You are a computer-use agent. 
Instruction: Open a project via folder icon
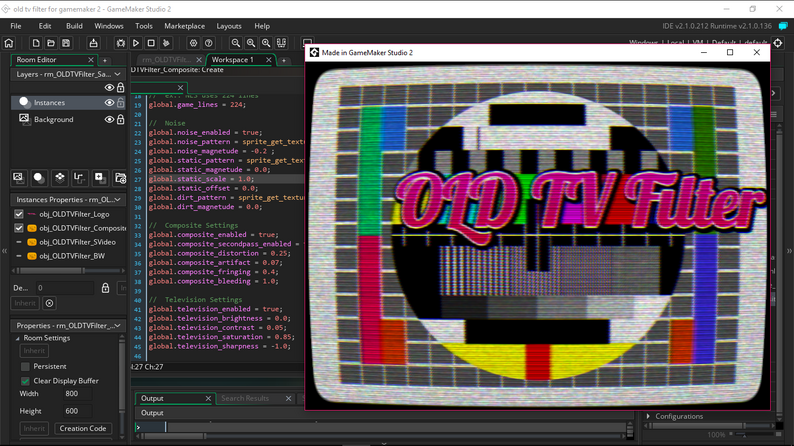[x=51, y=43]
